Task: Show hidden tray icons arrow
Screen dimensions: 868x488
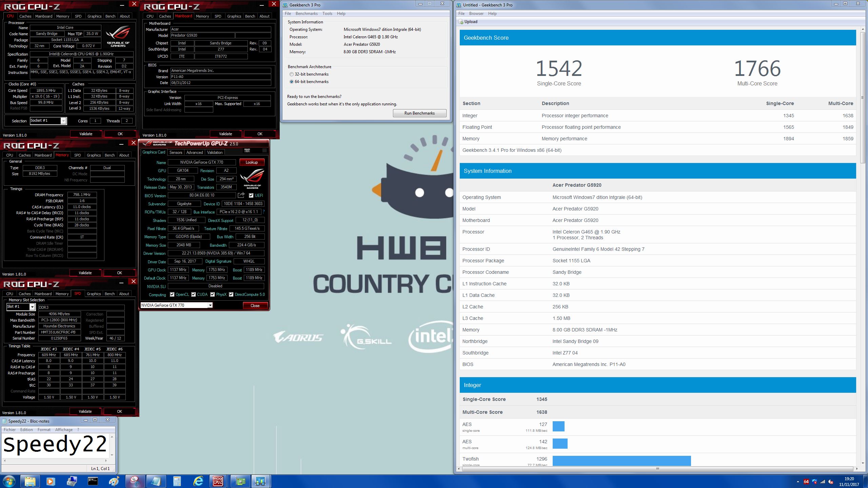Action: tap(797, 482)
